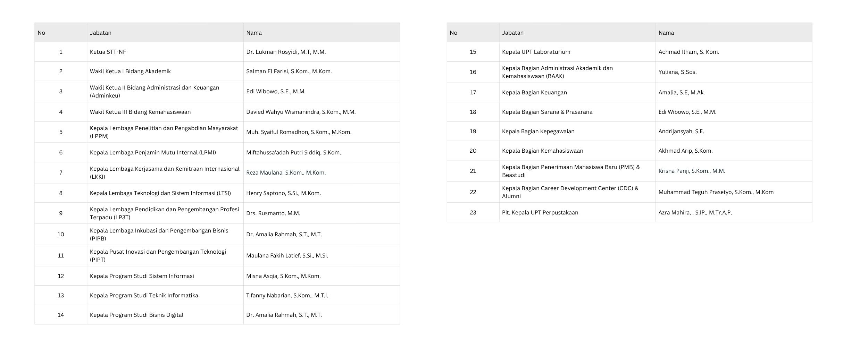This screenshot has width=868, height=347.
Task: Select Kepala Pusat Inovasi dan Pengembangan Teknologi cell
Action: pyautogui.click(x=158, y=256)
